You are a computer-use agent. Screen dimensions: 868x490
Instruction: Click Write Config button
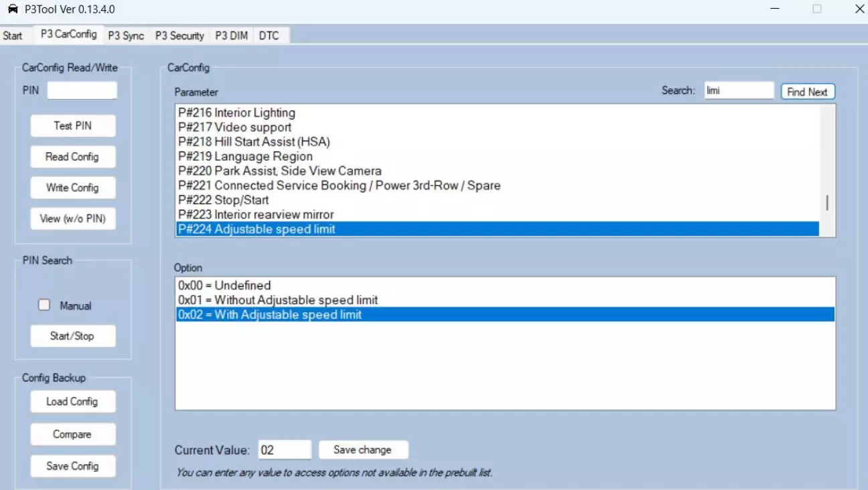[x=72, y=188]
